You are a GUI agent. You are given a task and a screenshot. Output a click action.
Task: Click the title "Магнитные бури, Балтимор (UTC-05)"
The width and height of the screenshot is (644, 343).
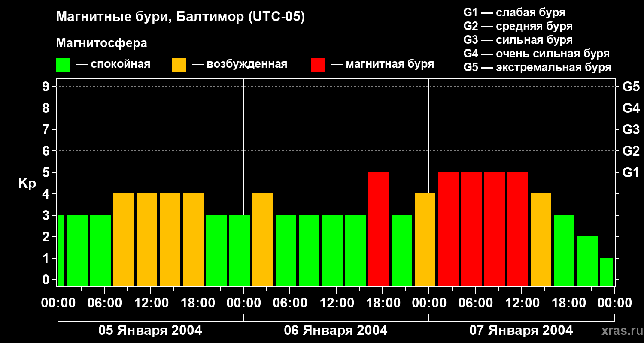pos(180,17)
